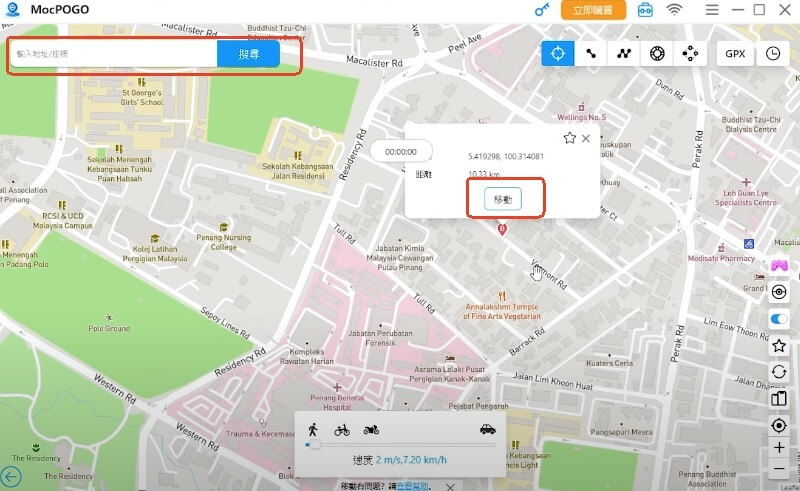Click Wellings No. 5 map label
This screenshot has height=491, width=800.
[582, 117]
